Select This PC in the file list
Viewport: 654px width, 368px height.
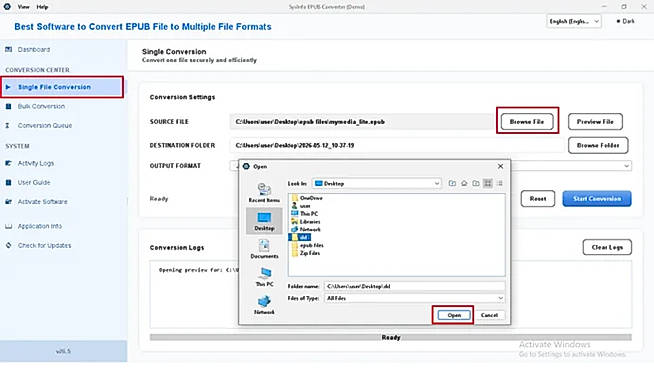(304, 214)
